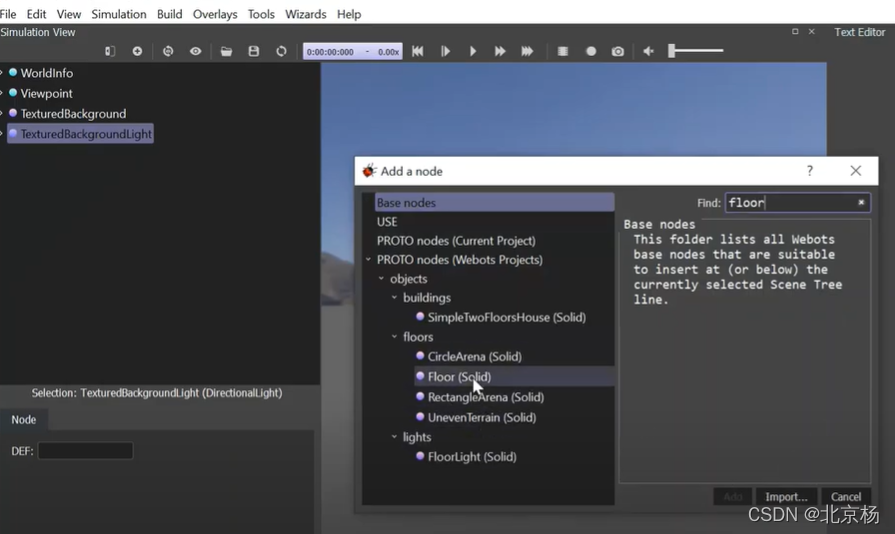
Task: Open the Help menu
Action: (x=349, y=14)
